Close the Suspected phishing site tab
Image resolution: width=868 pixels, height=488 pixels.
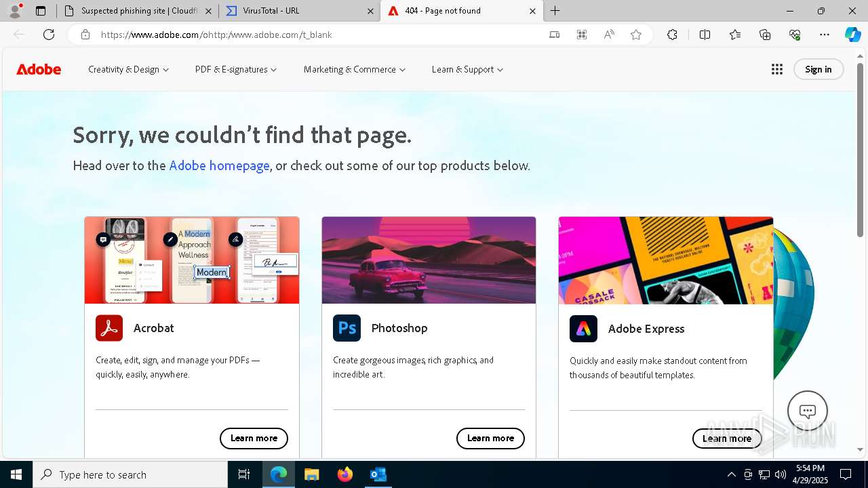(x=208, y=11)
